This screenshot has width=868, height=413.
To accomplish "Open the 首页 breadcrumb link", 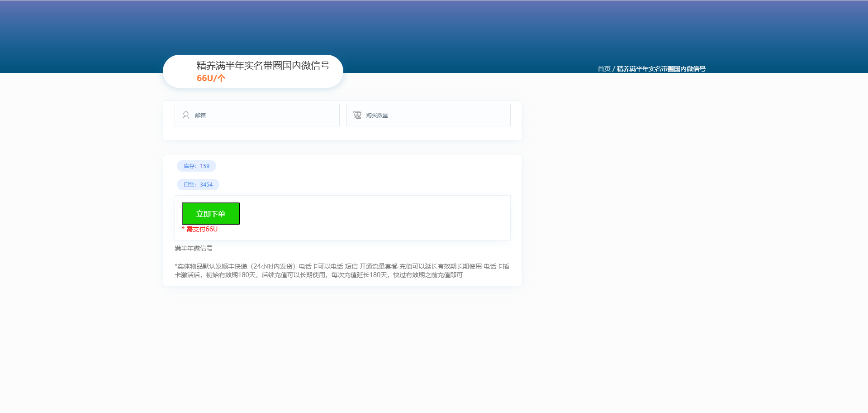I will [x=604, y=69].
